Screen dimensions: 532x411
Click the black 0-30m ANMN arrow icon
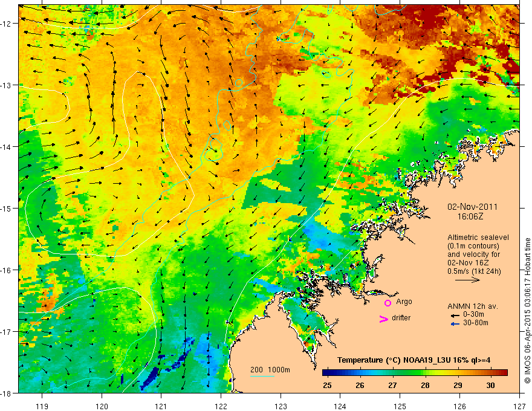coord(455,316)
